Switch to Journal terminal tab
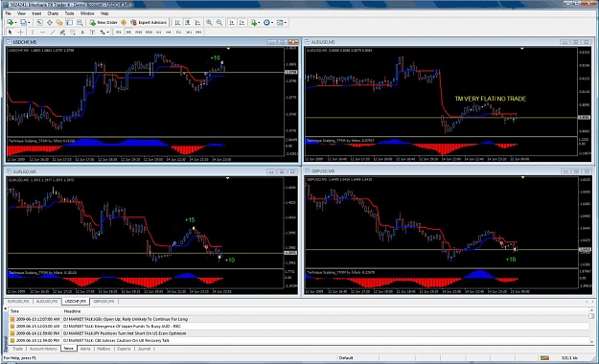 pyautogui.click(x=144, y=349)
